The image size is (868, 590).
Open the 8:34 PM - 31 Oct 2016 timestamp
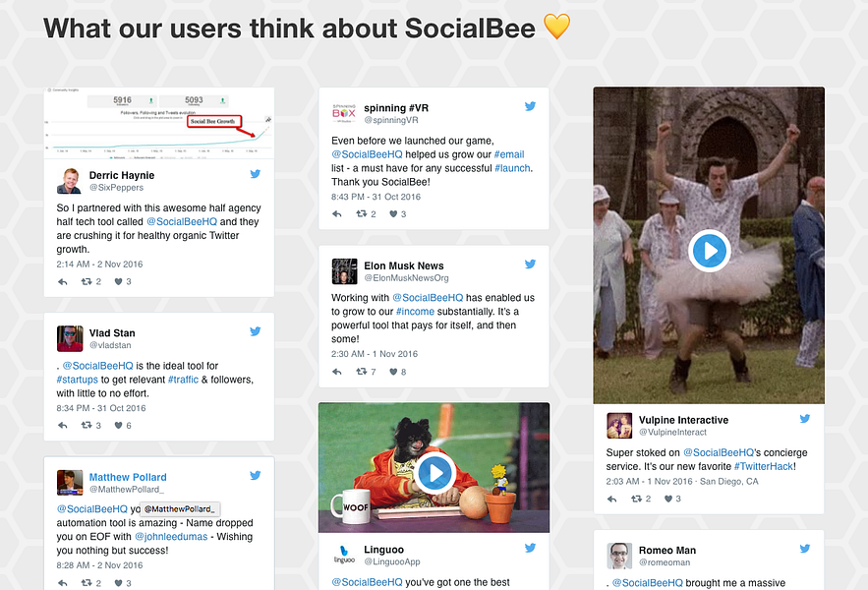(101, 408)
